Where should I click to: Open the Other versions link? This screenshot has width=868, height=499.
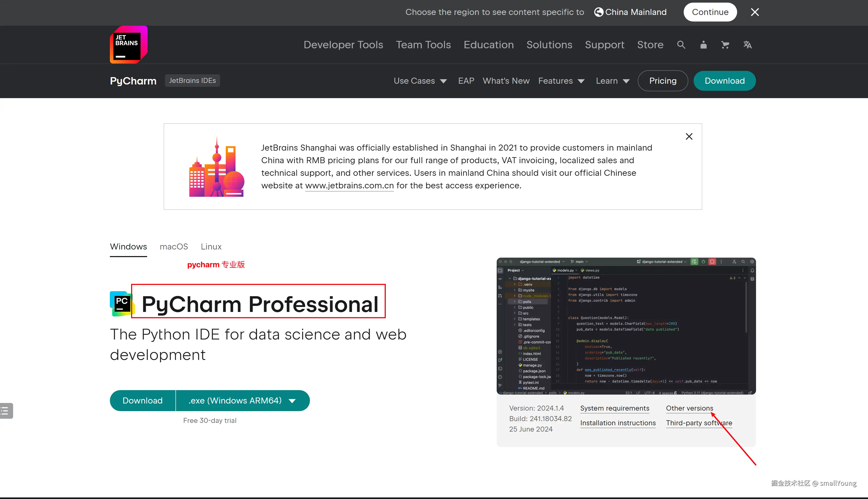(689, 408)
